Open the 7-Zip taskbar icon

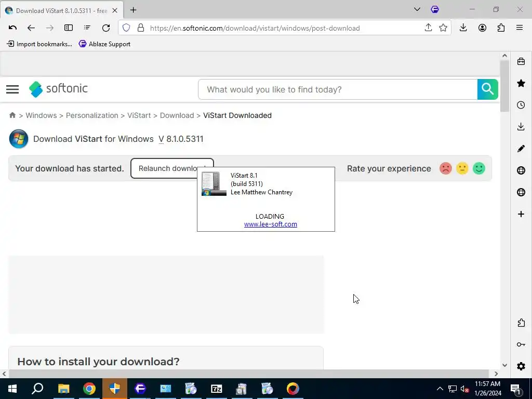pos(217,389)
